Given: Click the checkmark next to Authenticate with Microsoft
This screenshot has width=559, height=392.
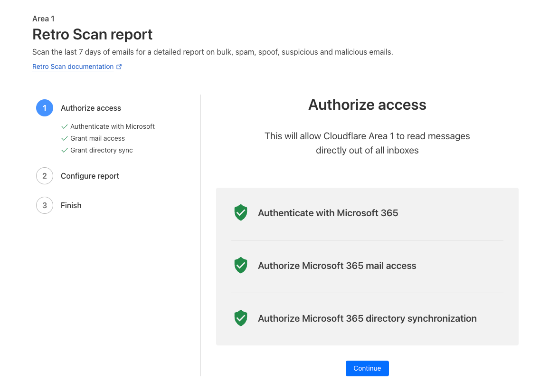Looking at the screenshot, I should pyautogui.click(x=65, y=127).
